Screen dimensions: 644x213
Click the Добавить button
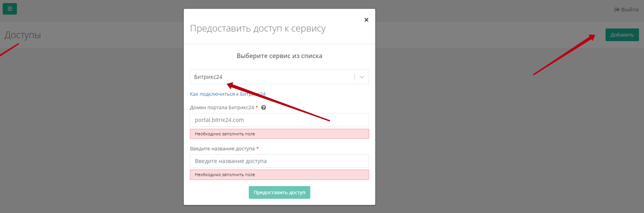(x=622, y=35)
